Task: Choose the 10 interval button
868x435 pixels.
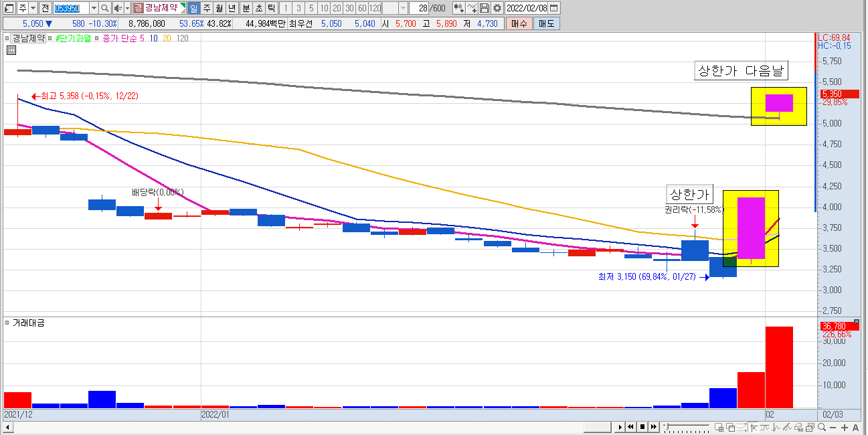Action: click(324, 8)
